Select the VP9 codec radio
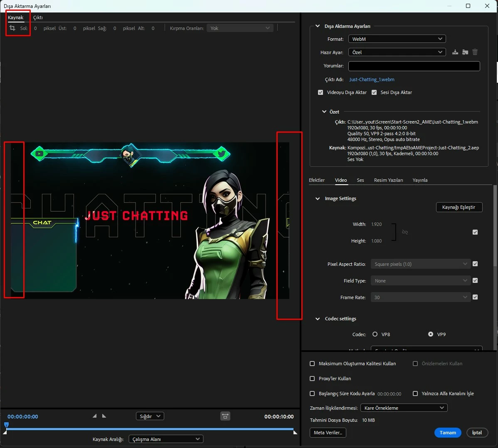 pos(431,334)
